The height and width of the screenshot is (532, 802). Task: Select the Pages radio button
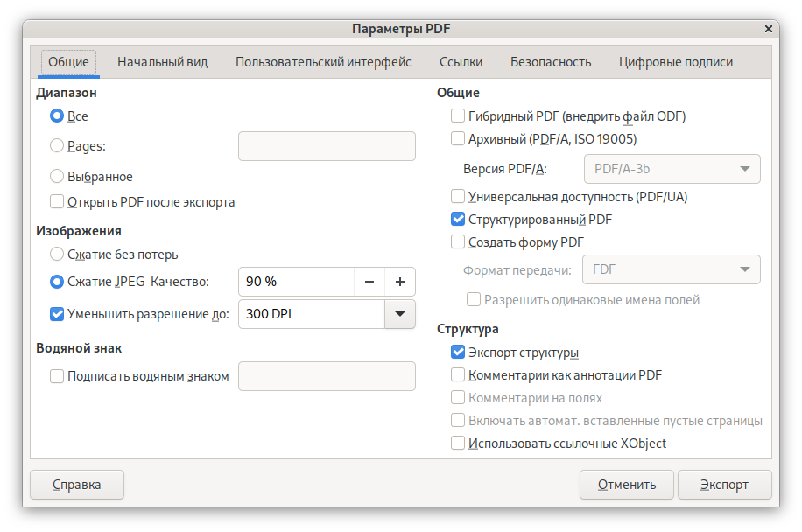57,146
